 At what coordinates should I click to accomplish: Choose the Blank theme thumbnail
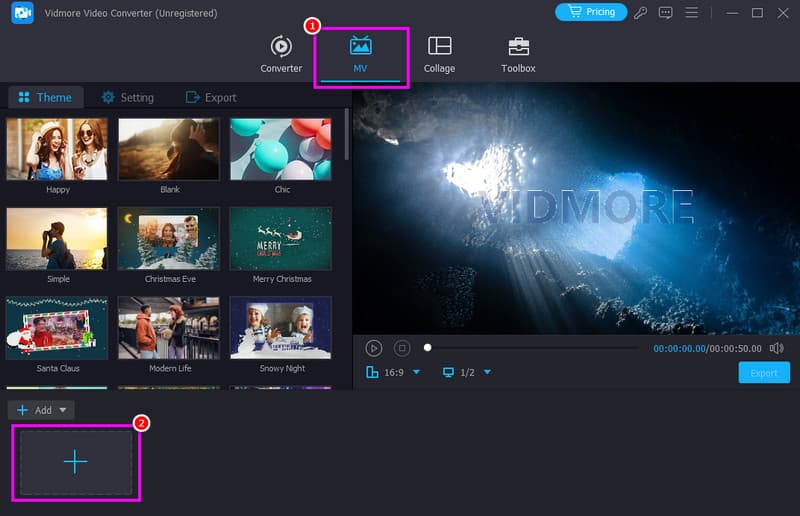(x=169, y=149)
